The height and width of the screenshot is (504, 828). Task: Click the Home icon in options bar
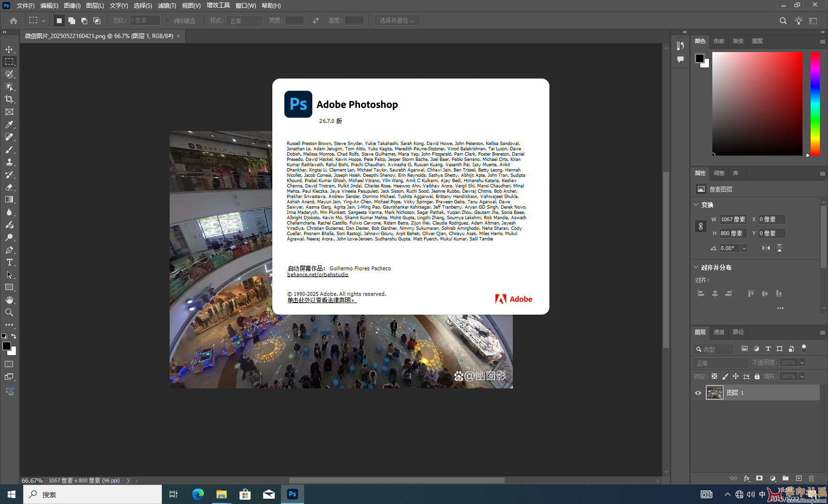click(13, 21)
